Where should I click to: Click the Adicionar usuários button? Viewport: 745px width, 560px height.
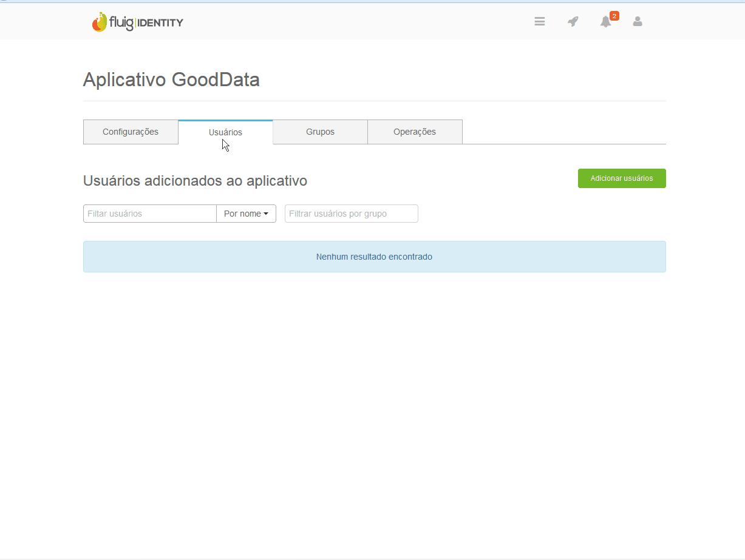tap(622, 178)
